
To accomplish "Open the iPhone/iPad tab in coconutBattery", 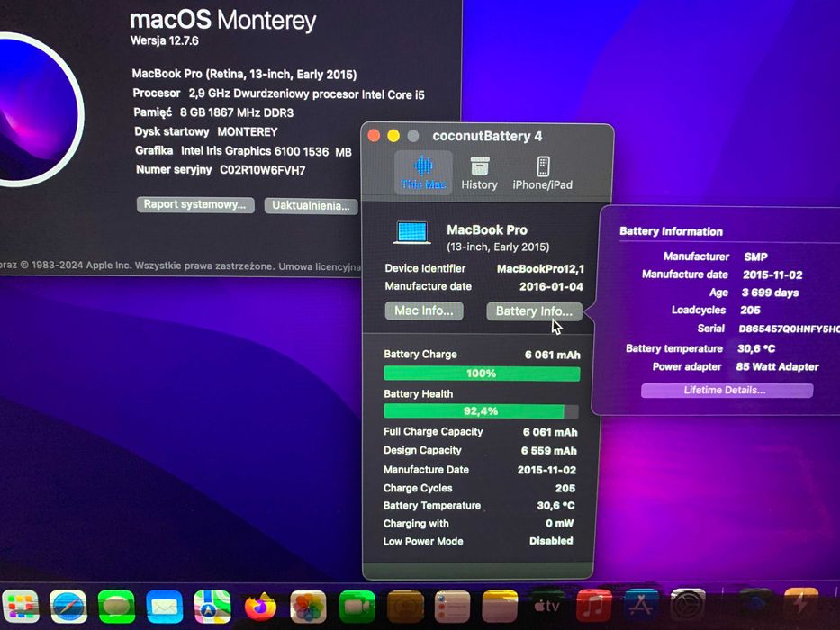I will click(542, 173).
